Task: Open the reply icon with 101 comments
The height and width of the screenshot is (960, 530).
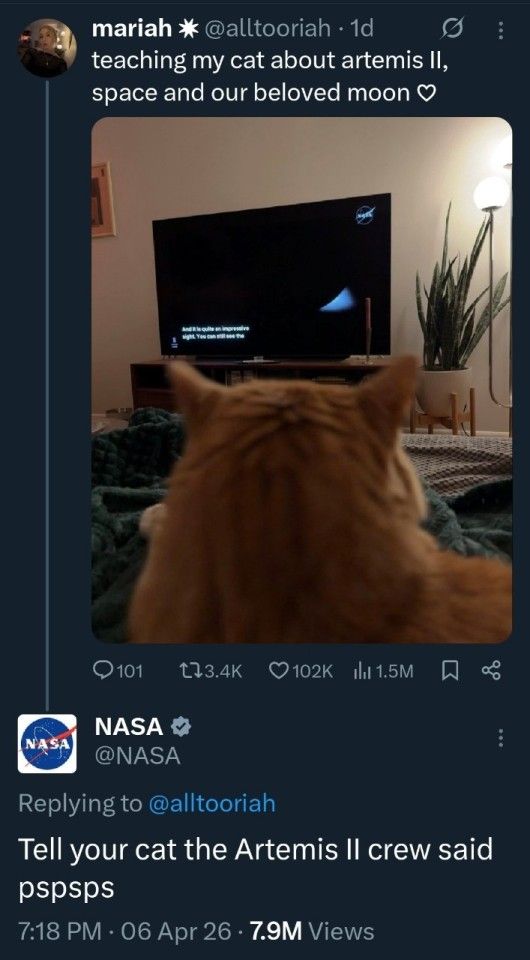Action: tap(118, 671)
